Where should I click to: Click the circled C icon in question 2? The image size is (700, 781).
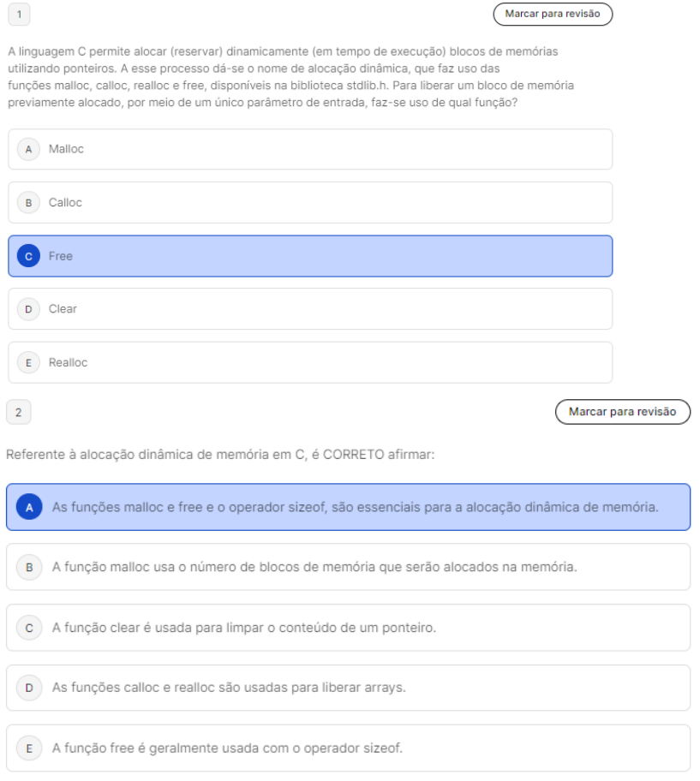pos(29,628)
